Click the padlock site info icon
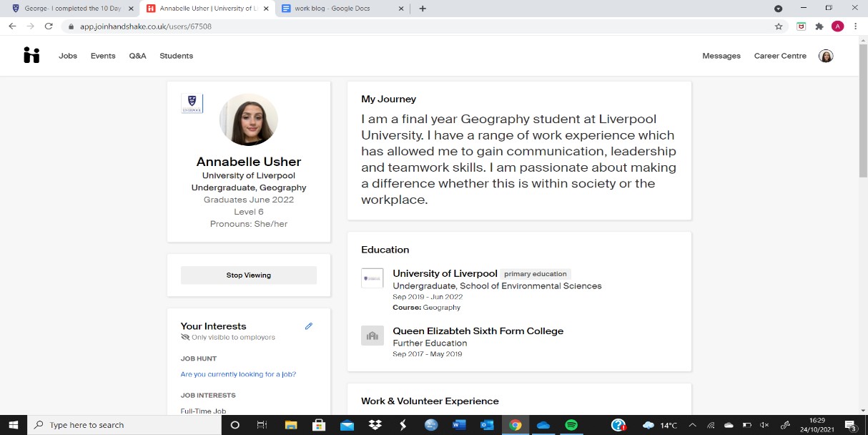Screen dimensions: 868x435 pyautogui.click(x=71, y=26)
